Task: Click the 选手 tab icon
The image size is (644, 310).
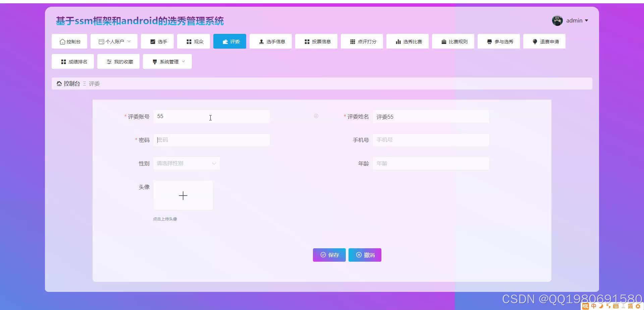Action: point(152,41)
